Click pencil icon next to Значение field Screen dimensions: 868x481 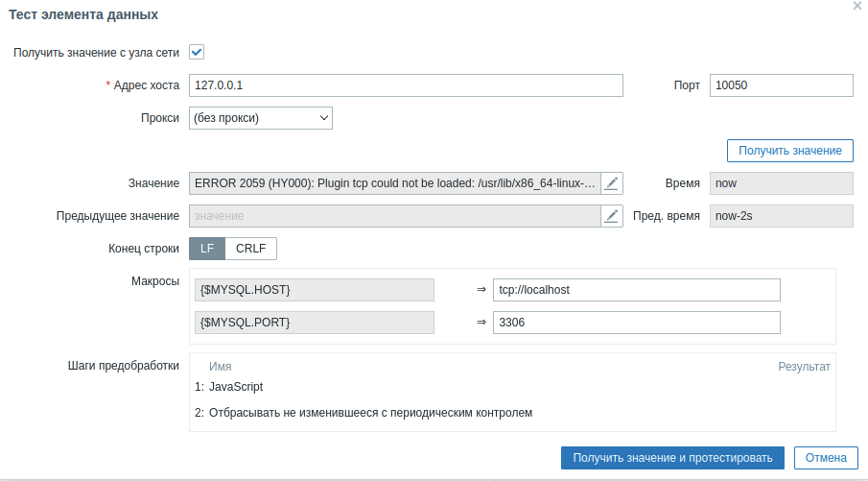(x=612, y=183)
